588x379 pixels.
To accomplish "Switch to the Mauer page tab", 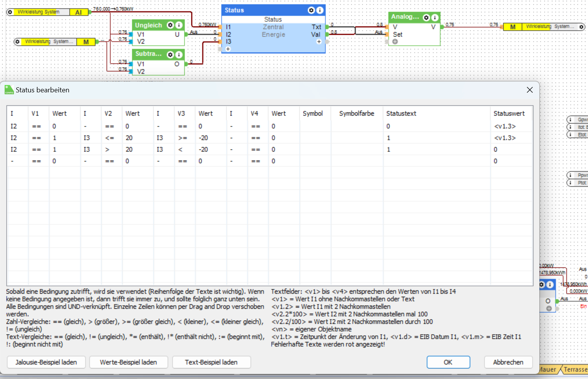I will pos(548,370).
